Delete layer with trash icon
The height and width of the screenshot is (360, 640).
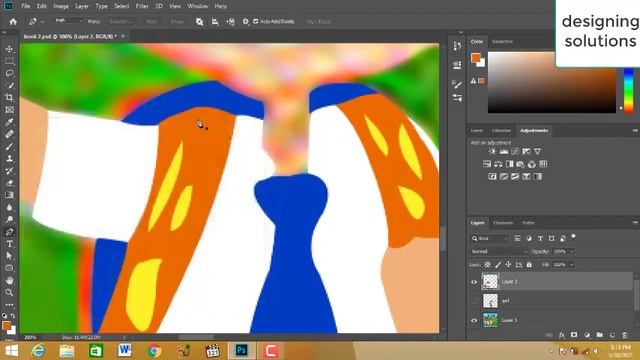[x=625, y=335]
